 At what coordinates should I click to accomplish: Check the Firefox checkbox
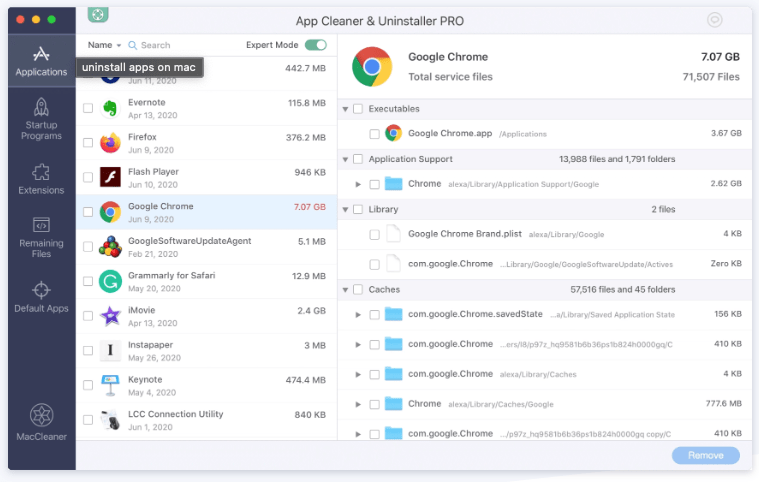click(88, 143)
